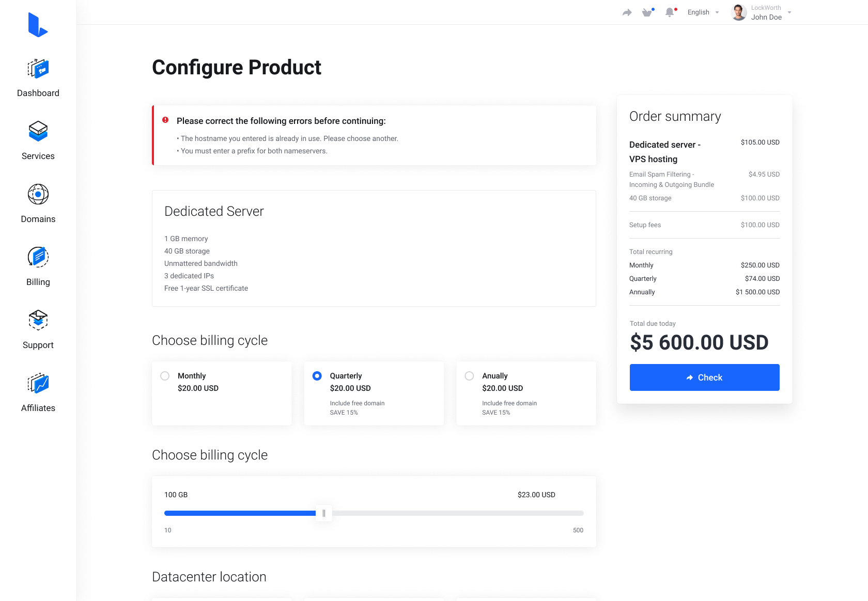
Task: Click the blue Check button
Action: click(705, 377)
